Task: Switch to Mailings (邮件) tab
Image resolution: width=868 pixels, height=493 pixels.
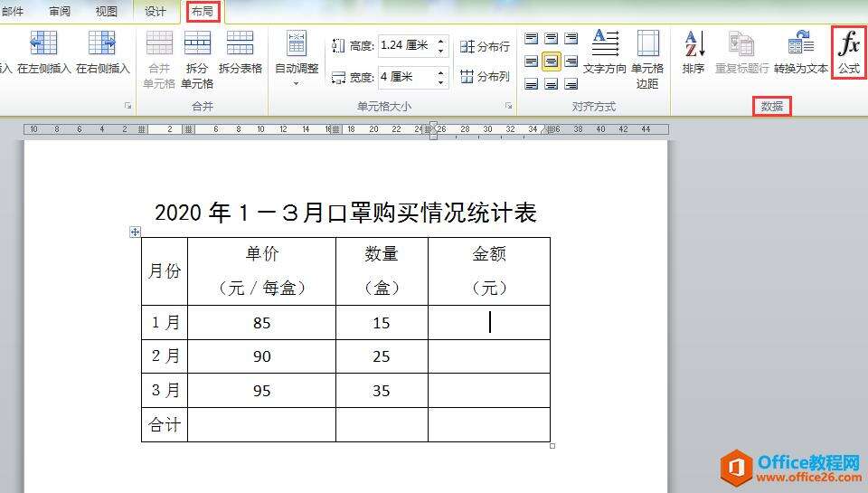Action: pyautogui.click(x=13, y=11)
